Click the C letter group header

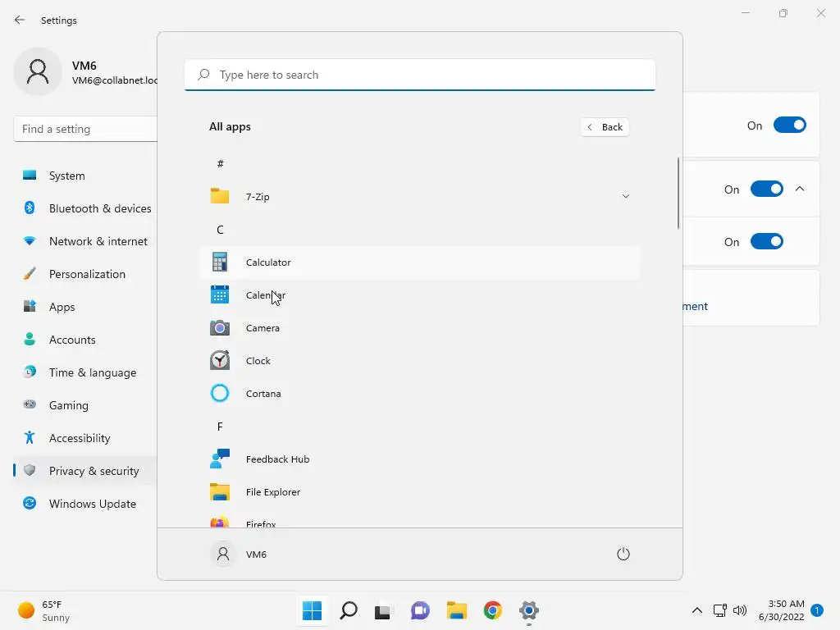tap(220, 230)
